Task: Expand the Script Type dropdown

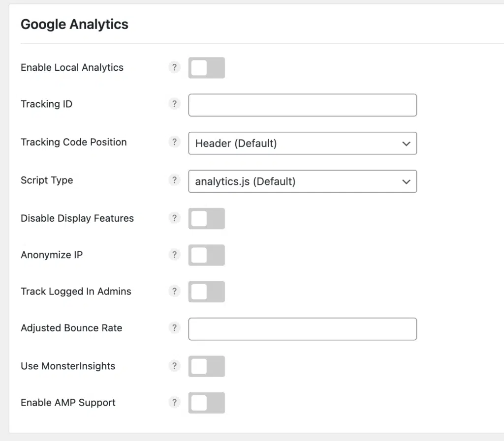Action: 302,181
